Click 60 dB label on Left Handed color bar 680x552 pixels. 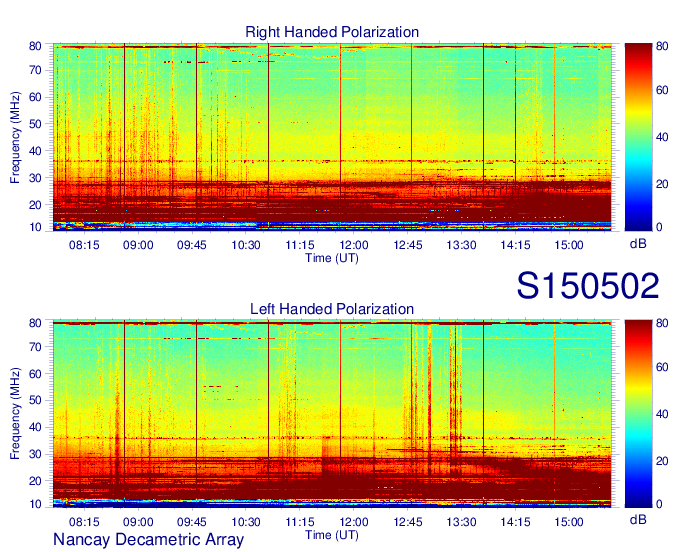coord(662,367)
